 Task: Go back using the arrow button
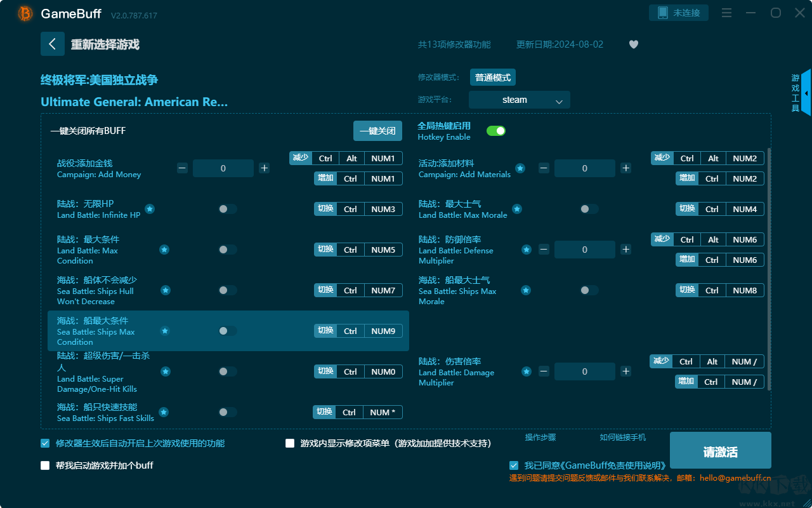coord(53,44)
